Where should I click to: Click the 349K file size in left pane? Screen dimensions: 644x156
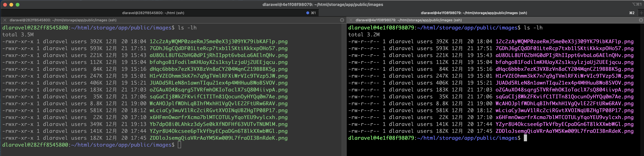tap(96, 124)
